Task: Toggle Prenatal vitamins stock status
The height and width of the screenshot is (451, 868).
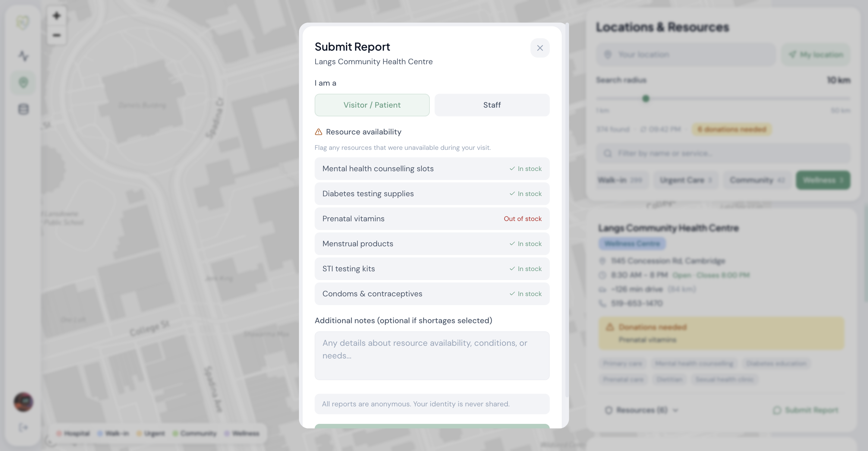Action: [x=432, y=219]
